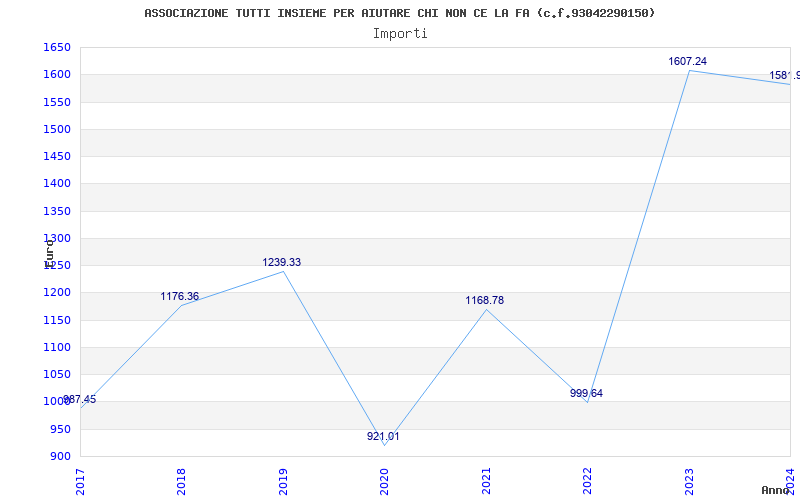Select the 900 y-axis tick label
This screenshot has width=800, height=500.
pyautogui.click(x=60, y=457)
